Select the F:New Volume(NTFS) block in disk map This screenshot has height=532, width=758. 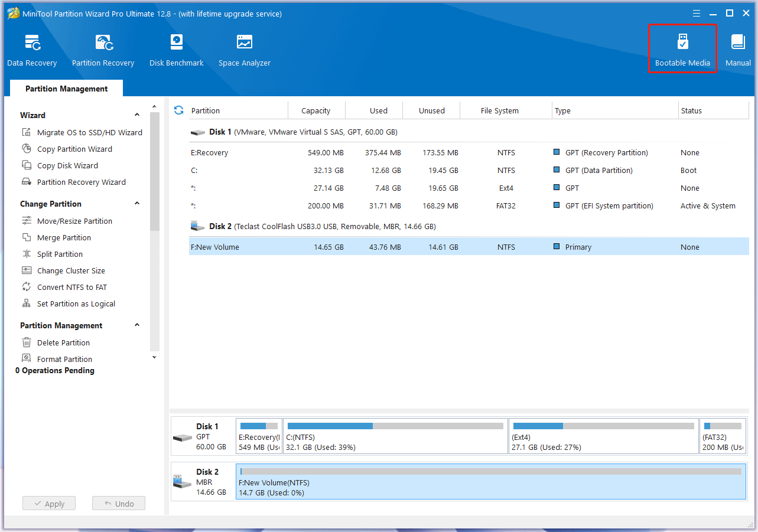[491, 482]
